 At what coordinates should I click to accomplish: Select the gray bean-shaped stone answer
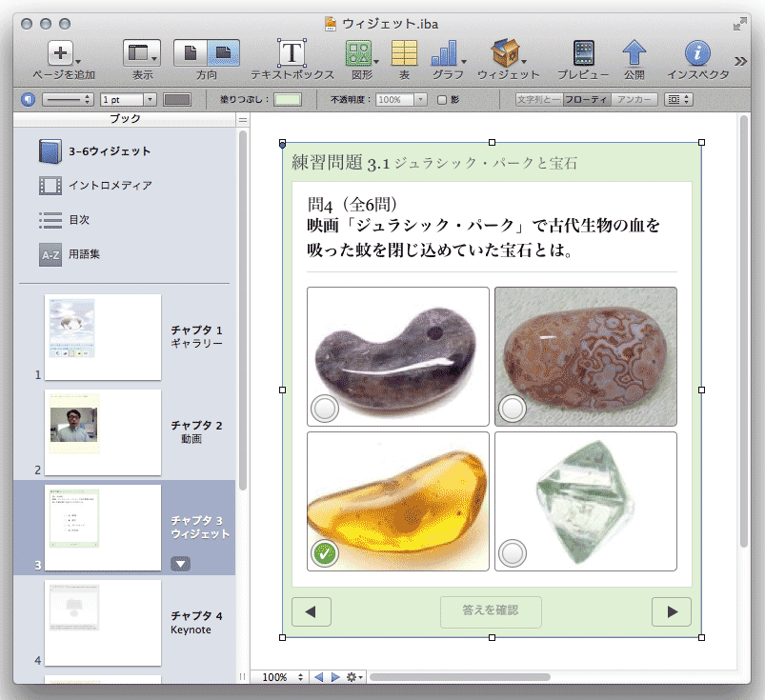[x=325, y=410]
